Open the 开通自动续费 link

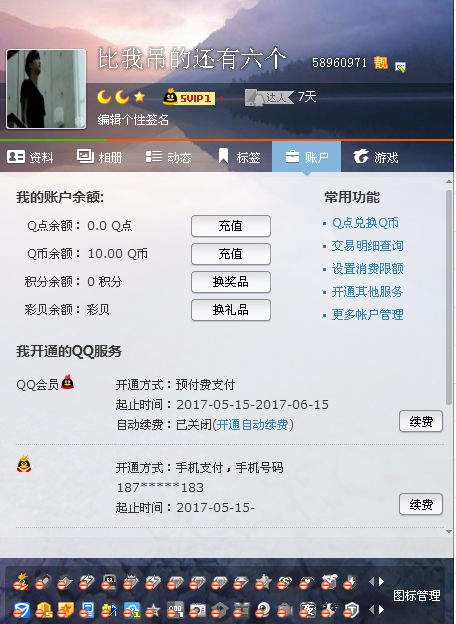(x=252, y=425)
